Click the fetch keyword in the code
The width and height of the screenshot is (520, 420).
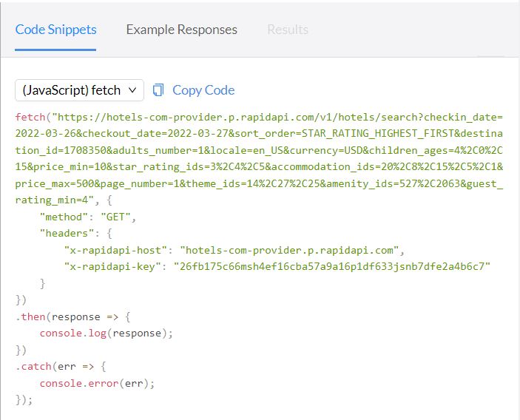[x=30, y=117]
